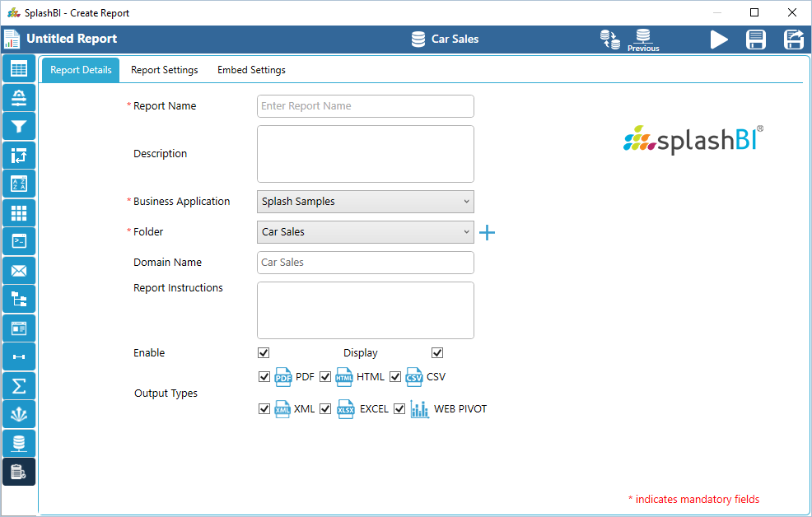Click the Report Instructions text box
This screenshot has width=812, height=517.
(366, 310)
